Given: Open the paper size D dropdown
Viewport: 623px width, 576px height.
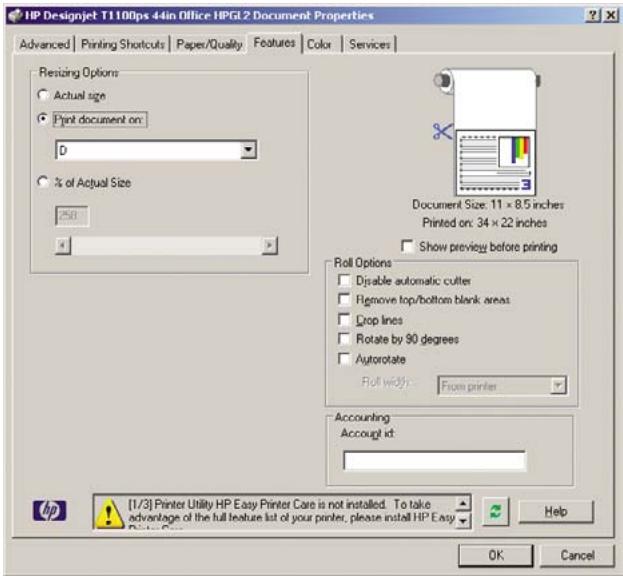Looking at the screenshot, I should pyautogui.click(x=248, y=150).
